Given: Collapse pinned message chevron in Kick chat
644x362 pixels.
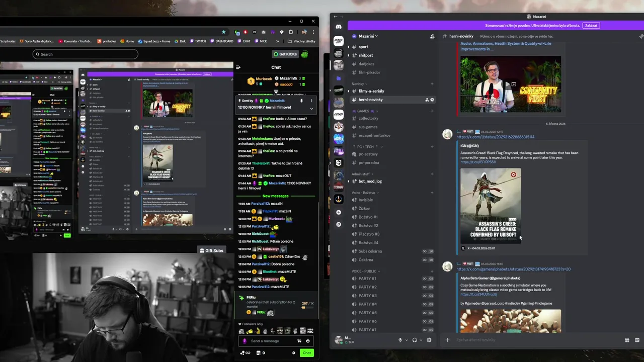Looking at the screenshot, I should click(x=311, y=108).
